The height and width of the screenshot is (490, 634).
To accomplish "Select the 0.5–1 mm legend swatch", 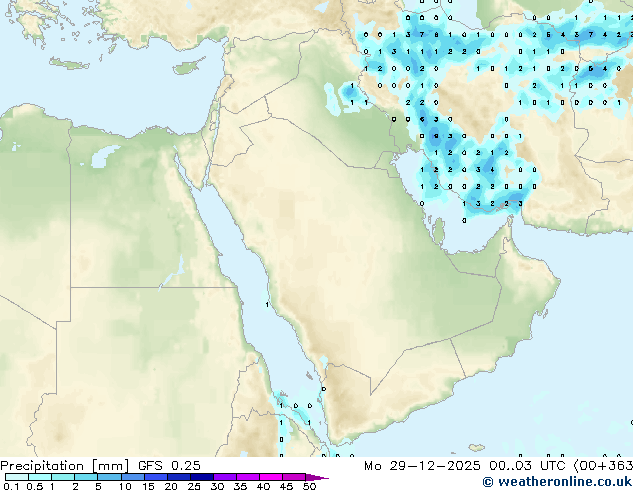I will click(x=40, y=477).
